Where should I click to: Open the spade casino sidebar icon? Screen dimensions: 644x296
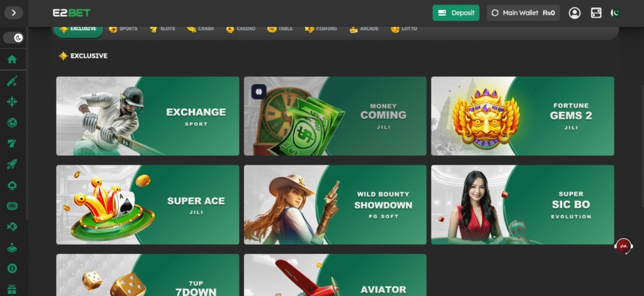(13, 185)
